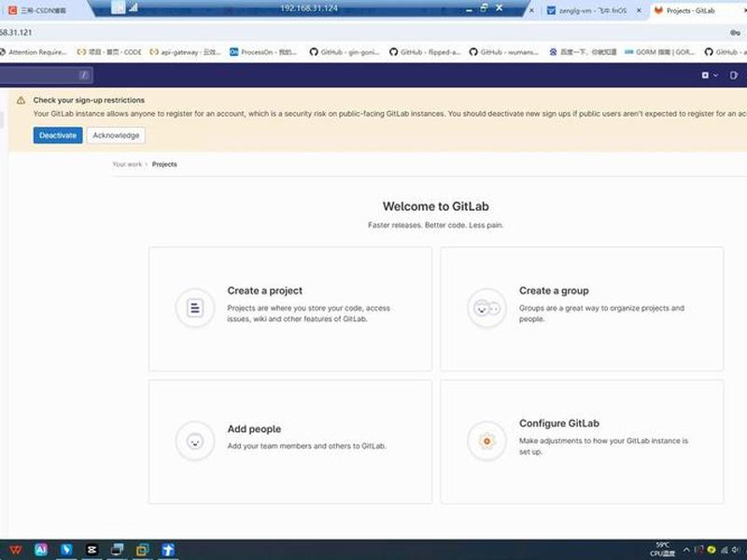The width and height of the screenshot is (747, 560).
Task: Click the project document icon
Action: point(195,308)
